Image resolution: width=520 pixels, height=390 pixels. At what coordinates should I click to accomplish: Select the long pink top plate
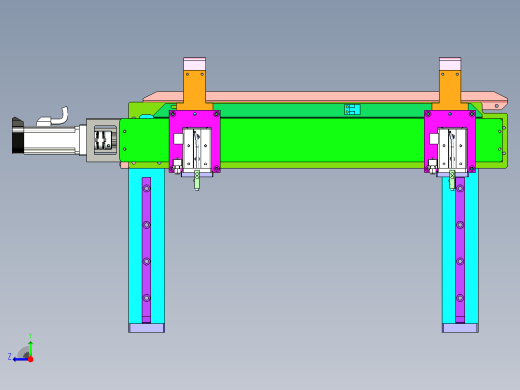coord(325,97)
